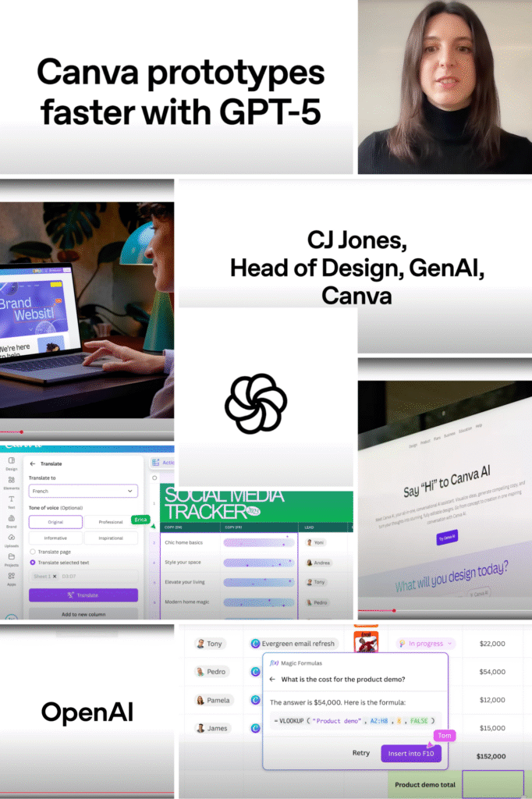Go back in the Magic Formulas popup

[272, 680]
